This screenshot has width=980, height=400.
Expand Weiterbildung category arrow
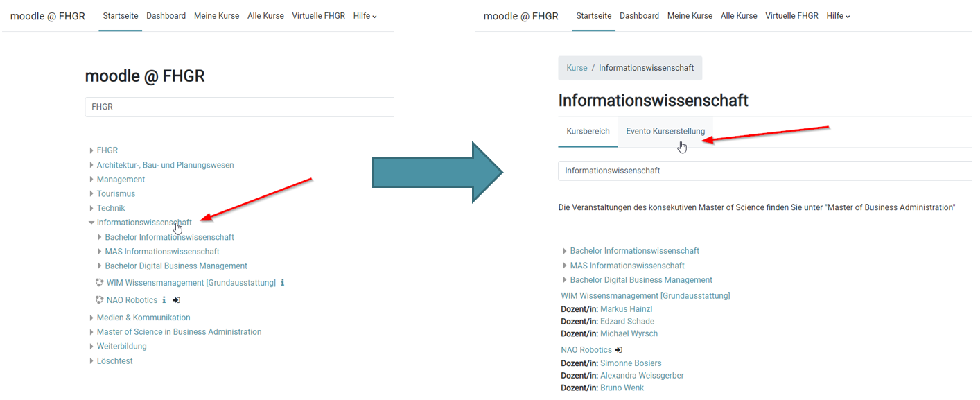coord(91,347)
